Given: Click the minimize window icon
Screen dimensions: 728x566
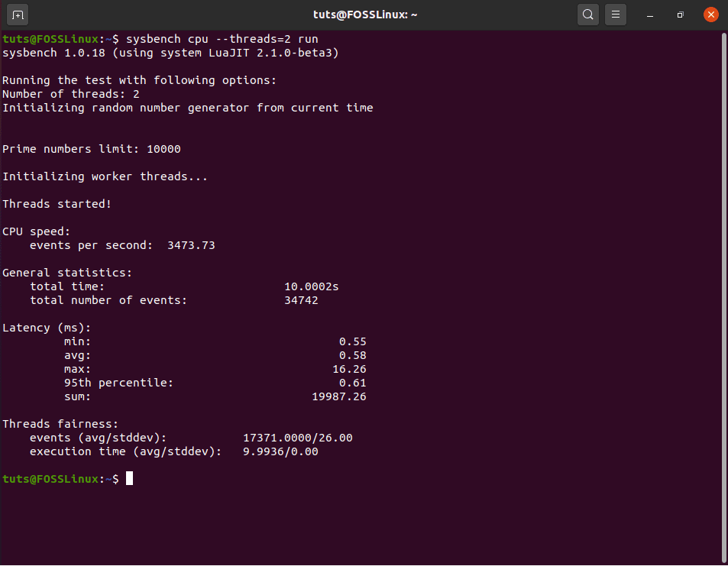Looking at the screenshot, I should (x=650, y=15).
